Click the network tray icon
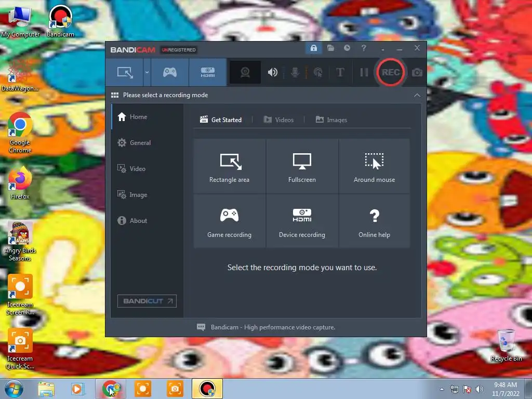The image size is (532, 399). click(454, 389)
